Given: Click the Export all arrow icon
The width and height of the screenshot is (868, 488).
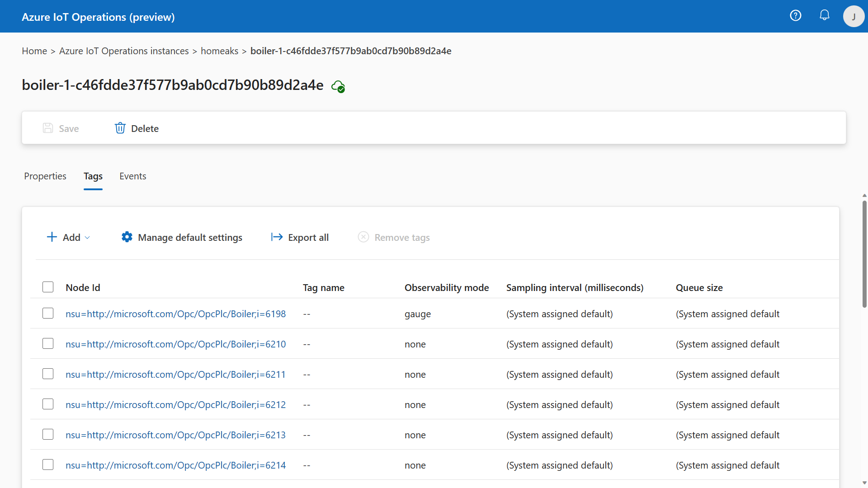Looking at the screenshot, I should [x=277, y=237].
